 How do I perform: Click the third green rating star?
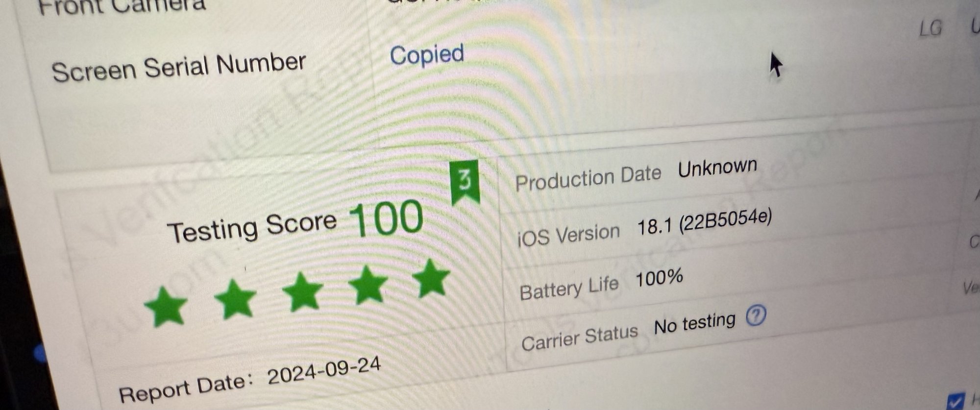[x=303, y=291]
